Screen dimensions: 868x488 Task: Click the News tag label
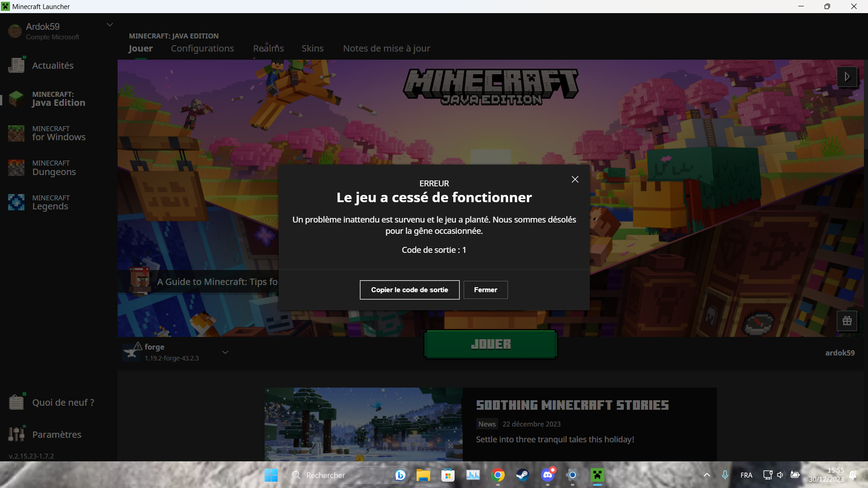(x=487, y=424)
